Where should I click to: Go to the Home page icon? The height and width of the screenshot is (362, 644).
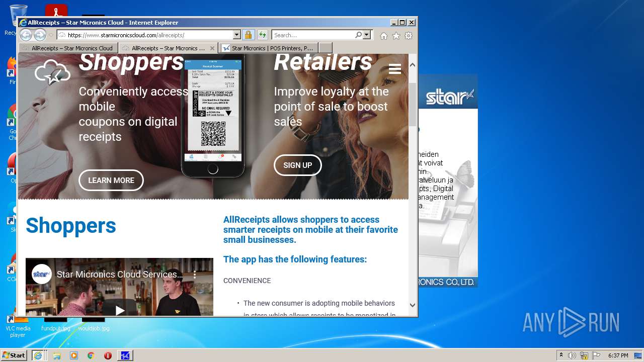[x=384, y=36]
